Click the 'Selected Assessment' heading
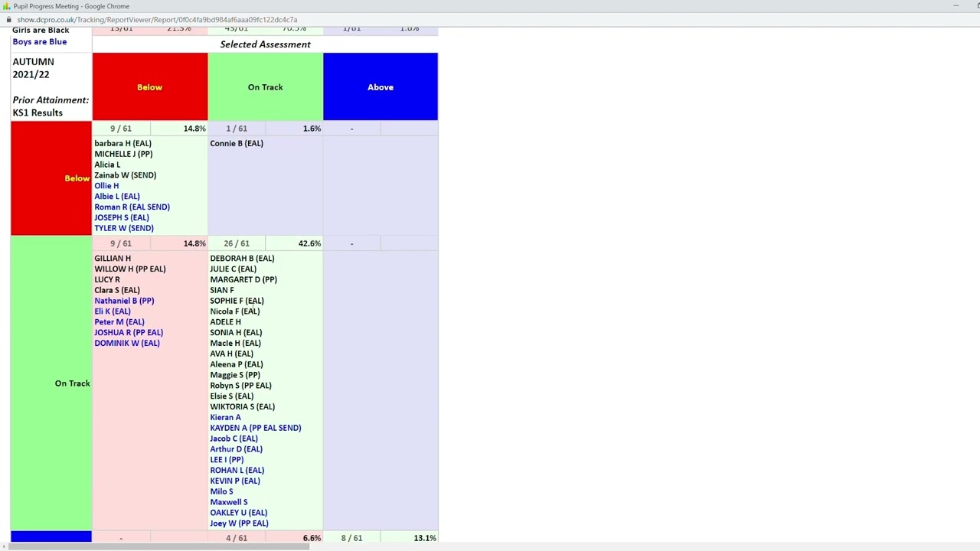This screenshot has height=551, width=980. (x=266, y=44)
